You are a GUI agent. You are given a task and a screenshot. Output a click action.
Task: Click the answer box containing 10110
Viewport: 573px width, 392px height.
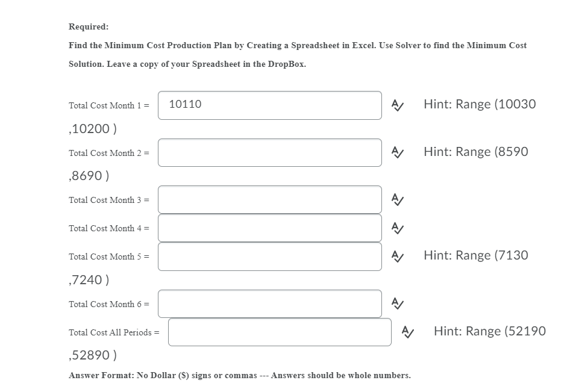click(269, 104)
